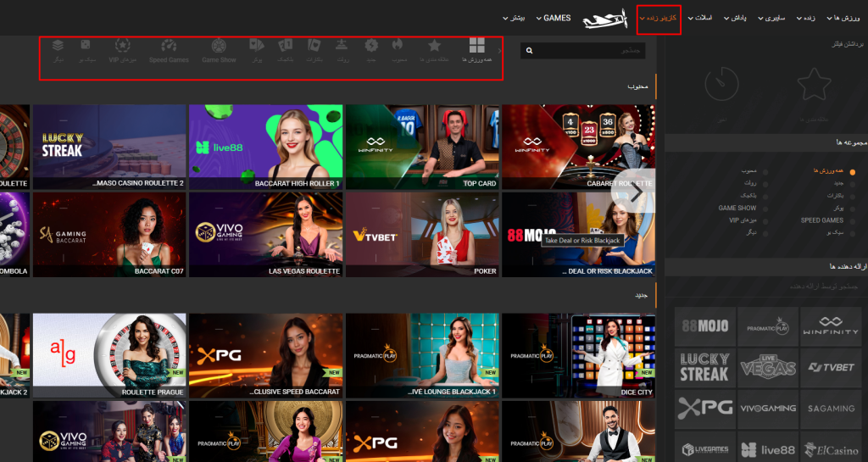Filter by Live Vegas provider logo
This screenshot has width=868, height=462.
click(x=768, y=367)
